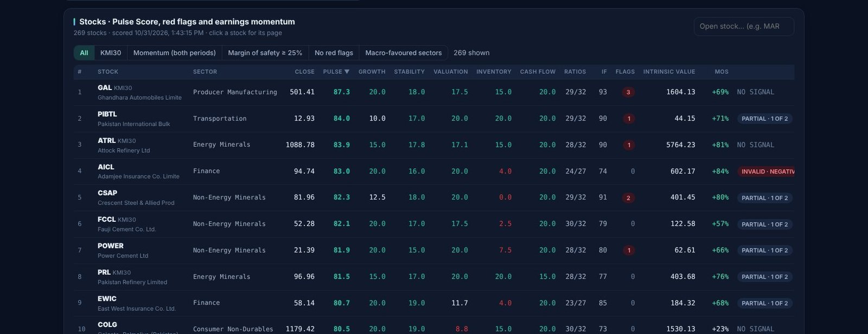Sort by IF column header
The image size is (868, 334).
point(604,72)
